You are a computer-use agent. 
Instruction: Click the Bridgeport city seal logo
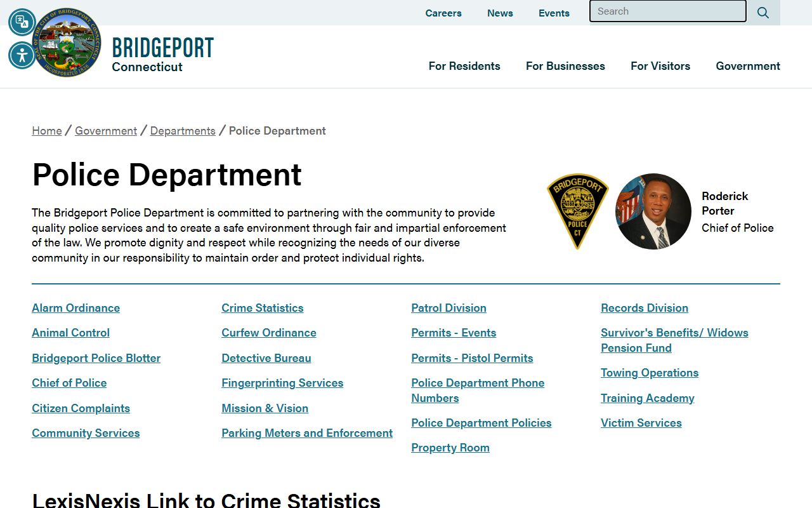tap(69, 43)
